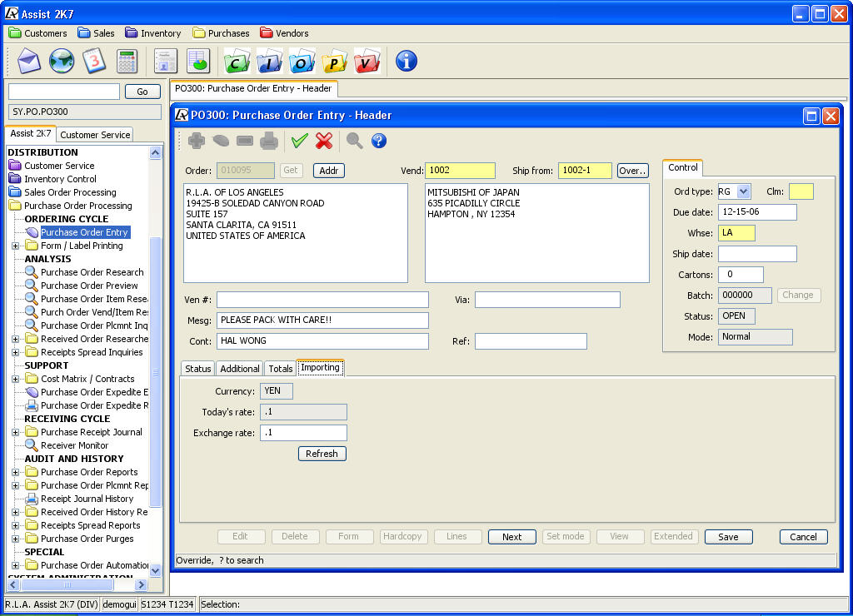
Task: Expand the Cost Matrix / Contracts folder
Action: (15, 379)
